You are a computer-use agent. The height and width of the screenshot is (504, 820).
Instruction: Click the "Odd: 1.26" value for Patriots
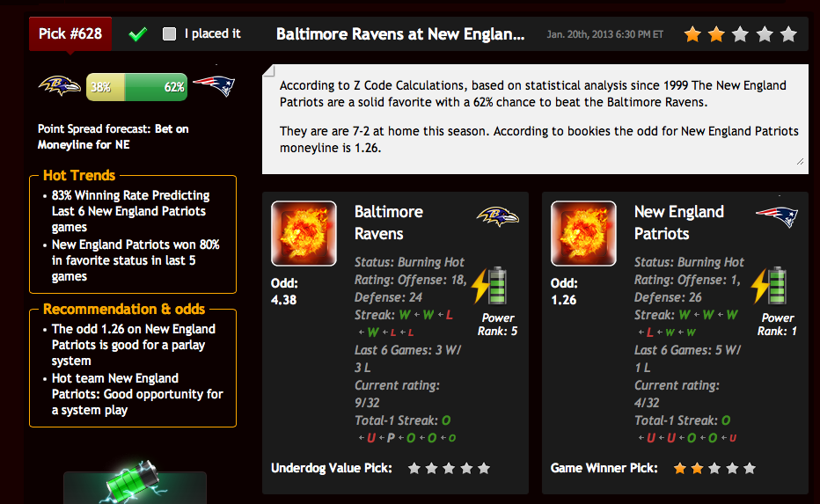tap(564, 292)
